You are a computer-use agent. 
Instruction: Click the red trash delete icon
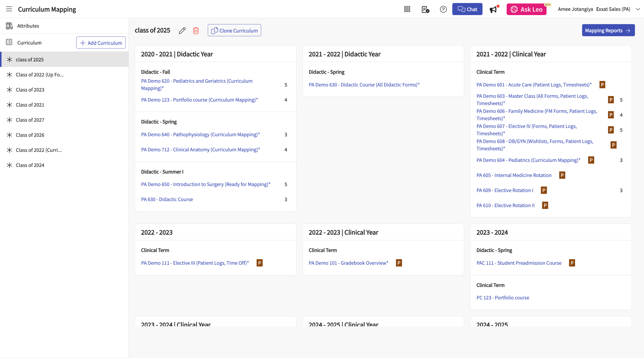point(196,31)
